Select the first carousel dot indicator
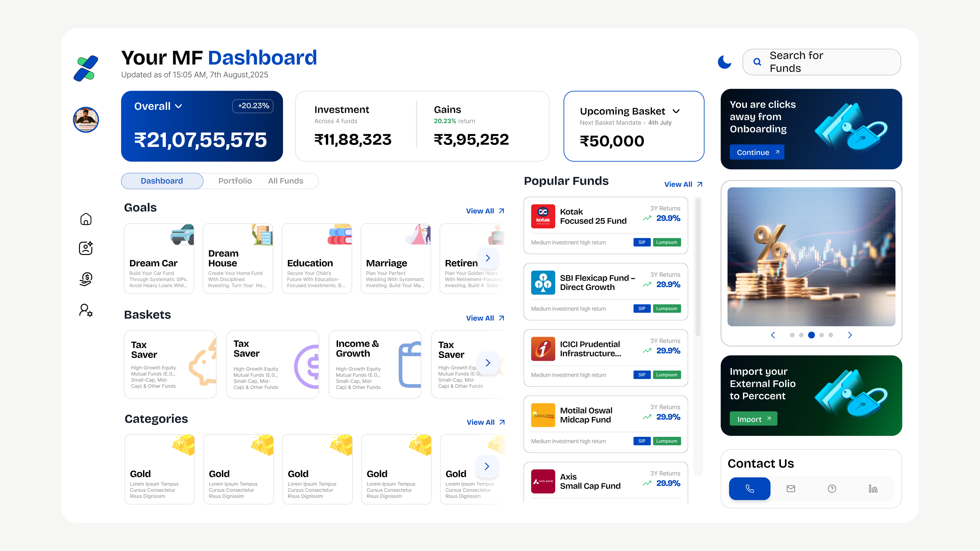This screenshot has height=551, width=980. pos(792,335)
